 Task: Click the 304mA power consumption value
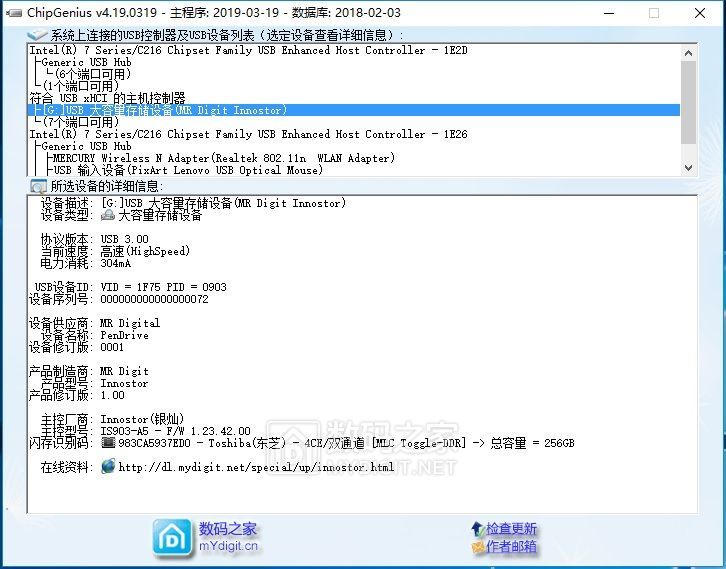pos(116,263)
